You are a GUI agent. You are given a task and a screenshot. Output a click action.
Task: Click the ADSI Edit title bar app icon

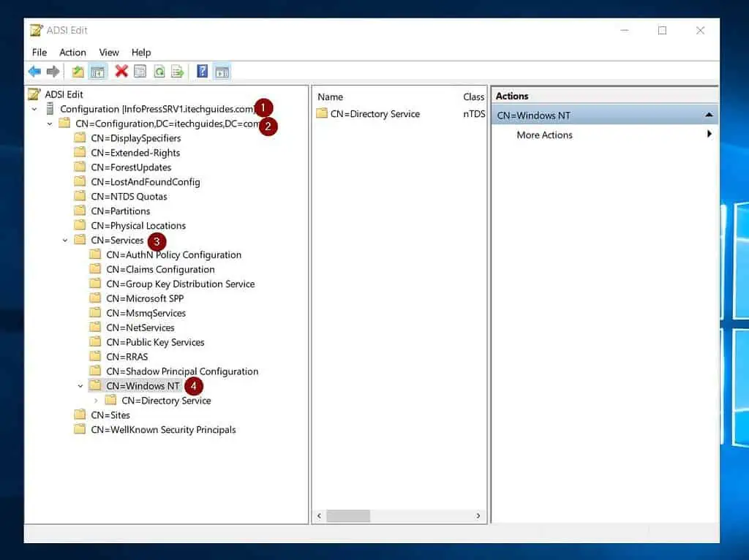click(37, 30)
